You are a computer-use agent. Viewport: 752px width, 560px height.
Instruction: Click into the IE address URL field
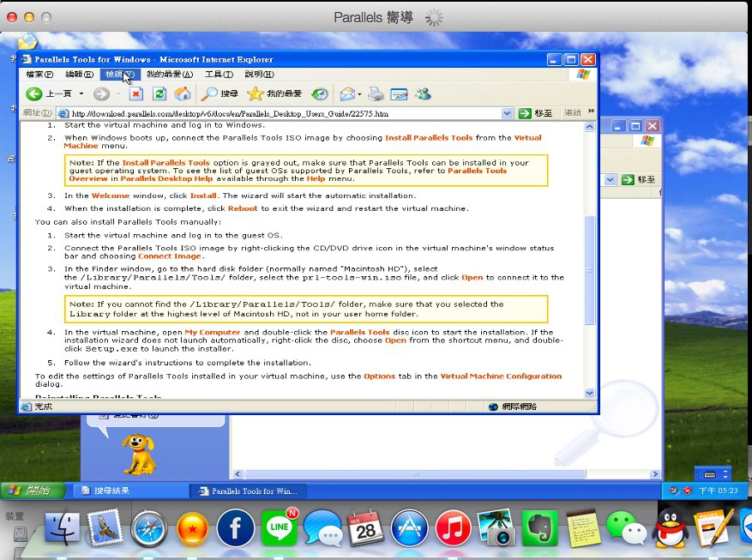click(x=286, y=114)
